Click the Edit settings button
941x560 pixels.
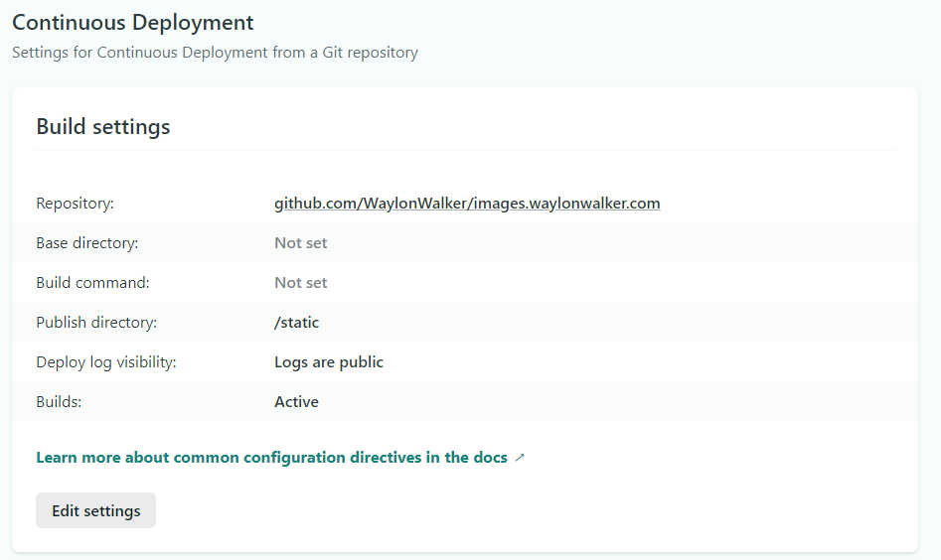pyautogui.click(x=96, y=510)
